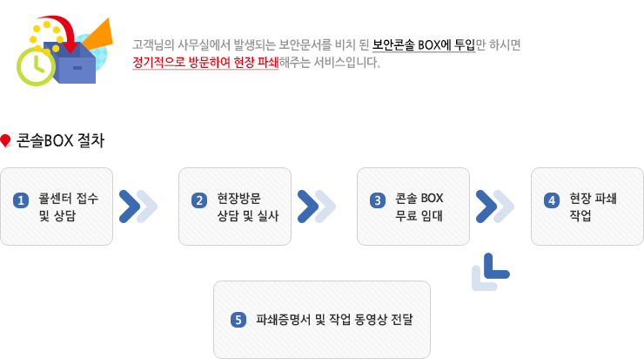The width and height of the screenshot is (644, 359).
Task: Click the number 4 step badge
Action: coord(552,200)
